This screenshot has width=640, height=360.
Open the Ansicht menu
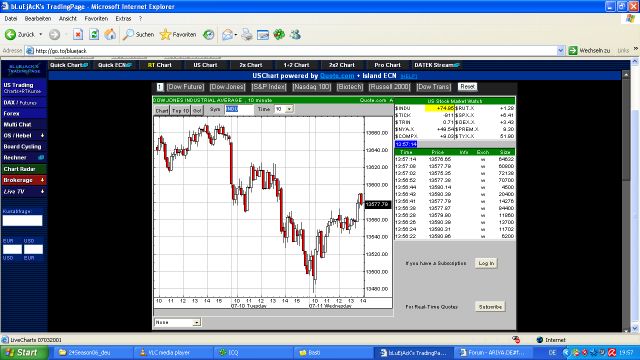(67, 19)
